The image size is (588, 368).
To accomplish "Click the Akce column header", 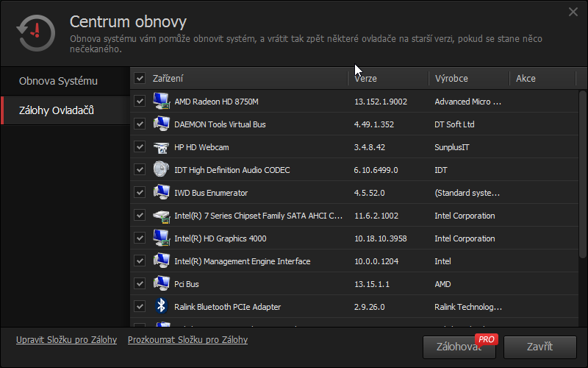I will tap(542, 79).
